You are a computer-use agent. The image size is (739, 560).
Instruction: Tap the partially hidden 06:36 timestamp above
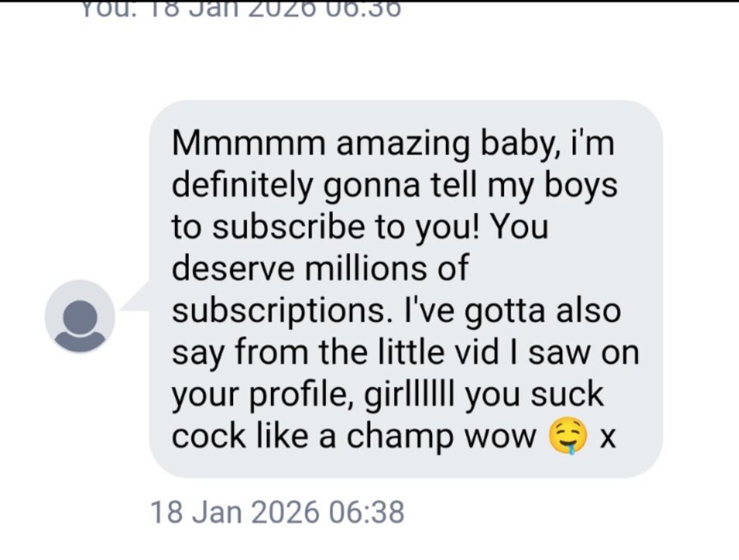(x=241, y=9)
